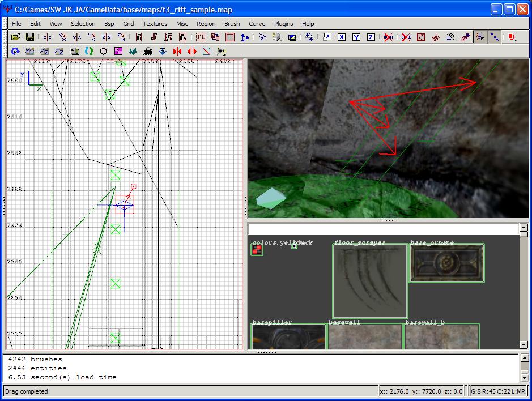Click the texture filter input field

coord(384,229)
